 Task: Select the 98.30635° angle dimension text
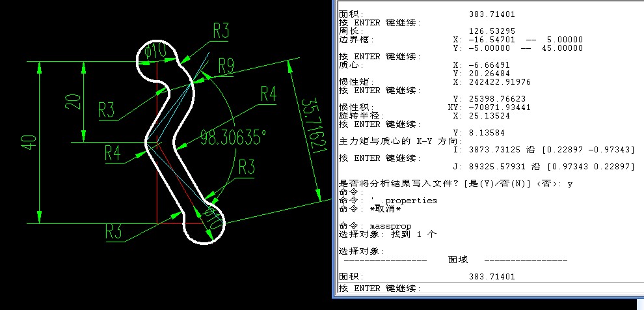234,137
